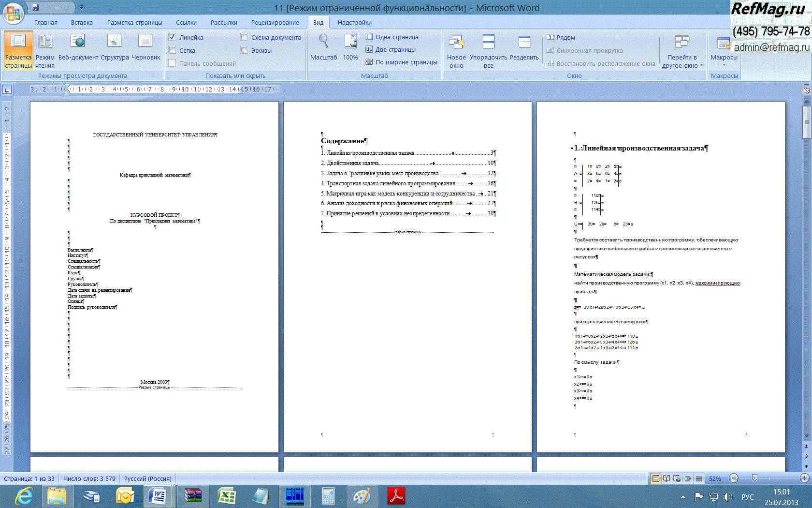Open the Zoom (Масштаб) magnifier dialog

pos(323,42)
